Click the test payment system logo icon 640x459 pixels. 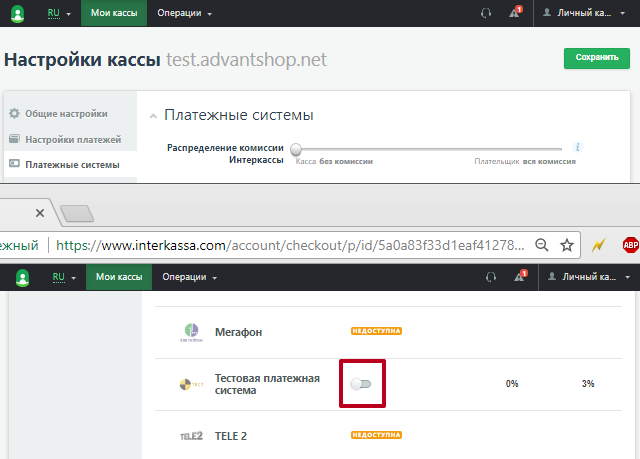(x=191, y=384)
